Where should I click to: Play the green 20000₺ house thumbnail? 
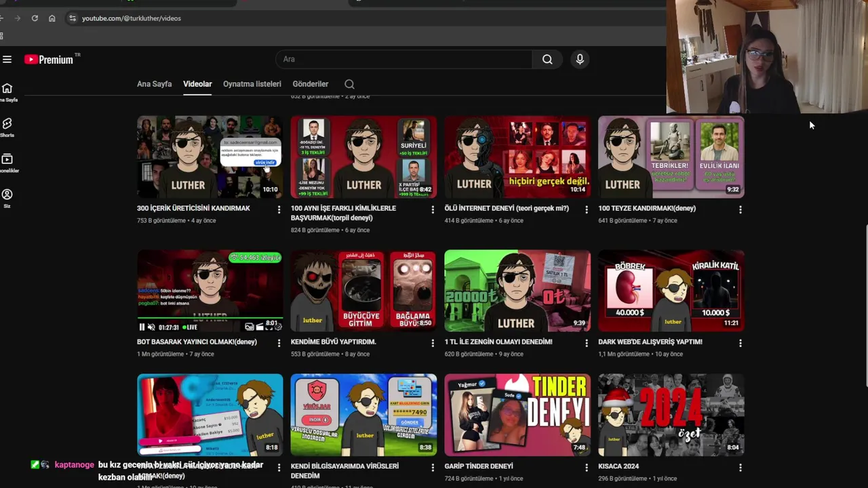(517, 291)
